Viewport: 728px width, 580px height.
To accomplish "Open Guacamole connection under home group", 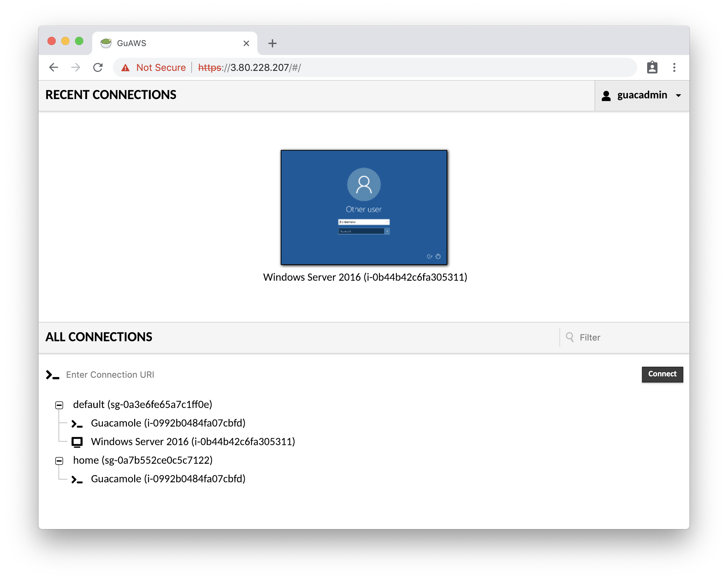I will tap(168, 479).
